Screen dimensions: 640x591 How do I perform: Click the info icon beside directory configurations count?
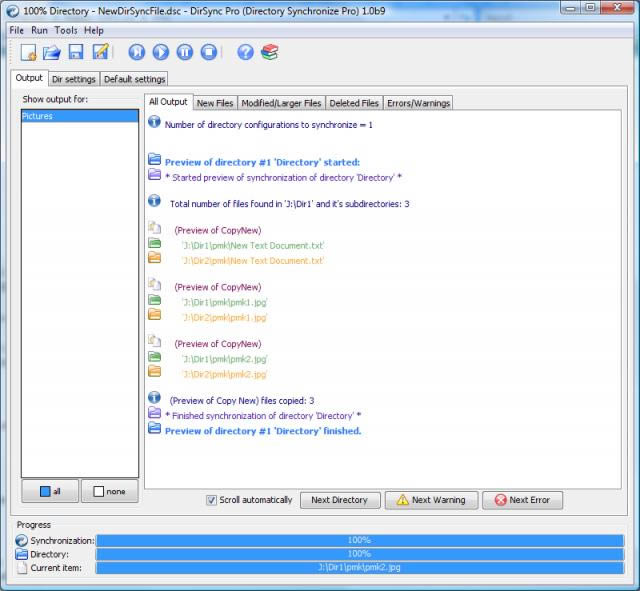154,122
